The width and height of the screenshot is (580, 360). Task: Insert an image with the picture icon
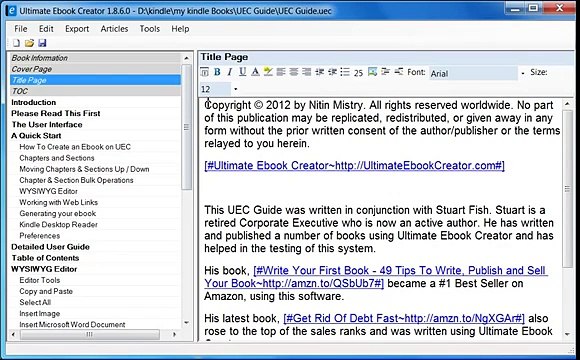372,72
